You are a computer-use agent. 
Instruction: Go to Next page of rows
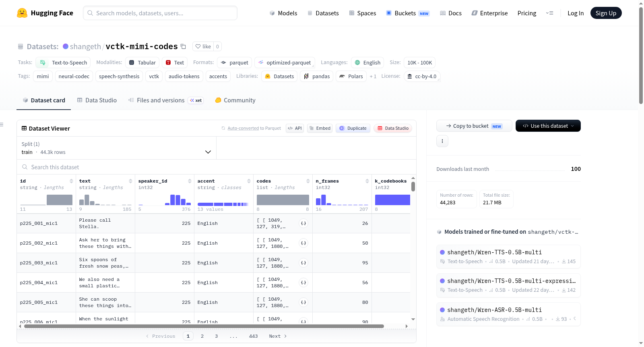278,336
